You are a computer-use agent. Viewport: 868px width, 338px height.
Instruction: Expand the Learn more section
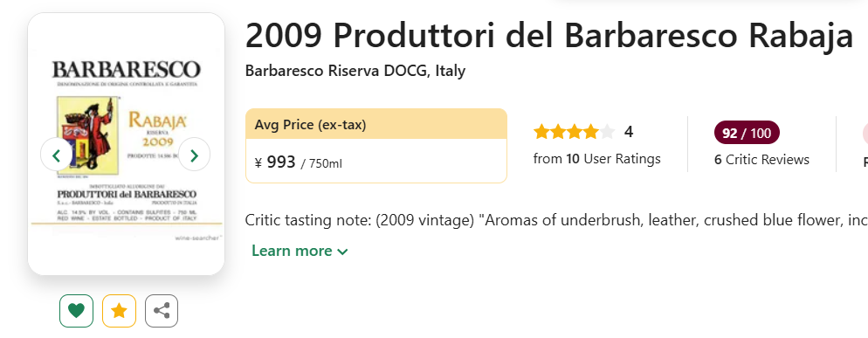300,251
